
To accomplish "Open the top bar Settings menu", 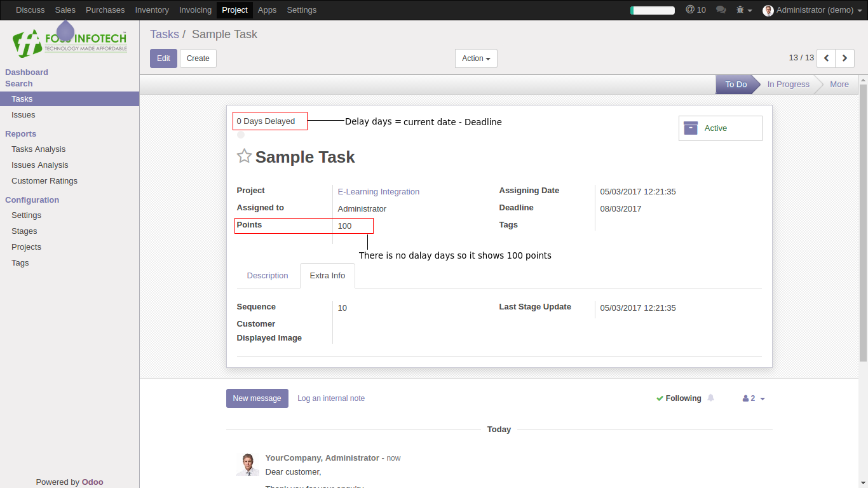I will tap(301, 10).
